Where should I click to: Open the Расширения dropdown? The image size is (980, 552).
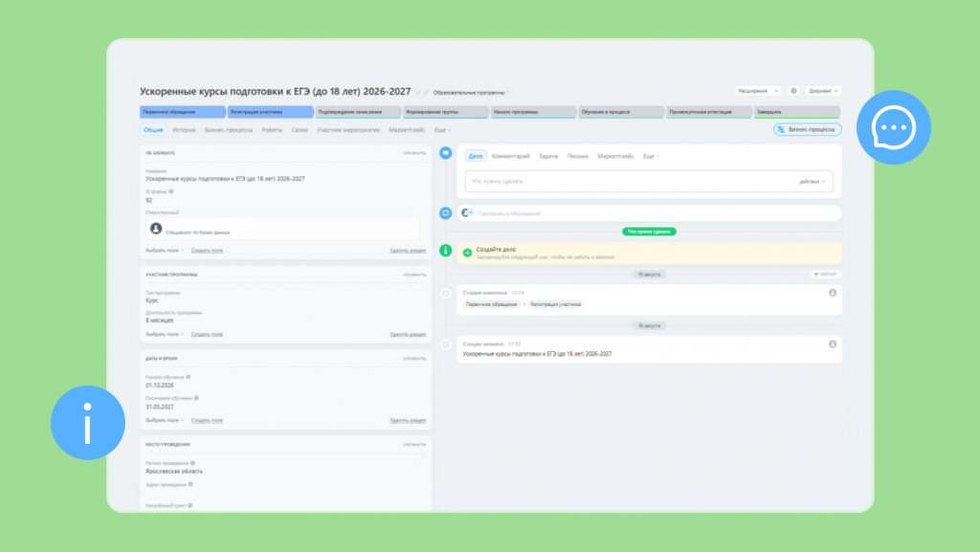coord(758,91)
